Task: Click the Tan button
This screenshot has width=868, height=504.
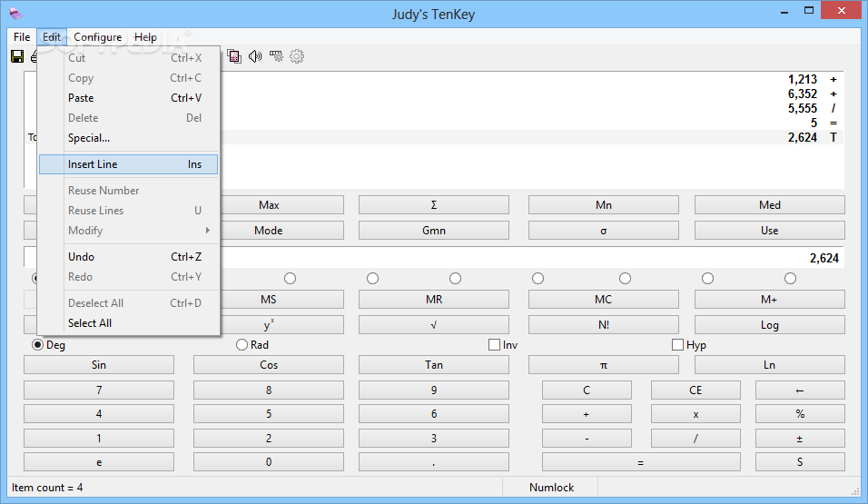Action: [x=433, y=365]
